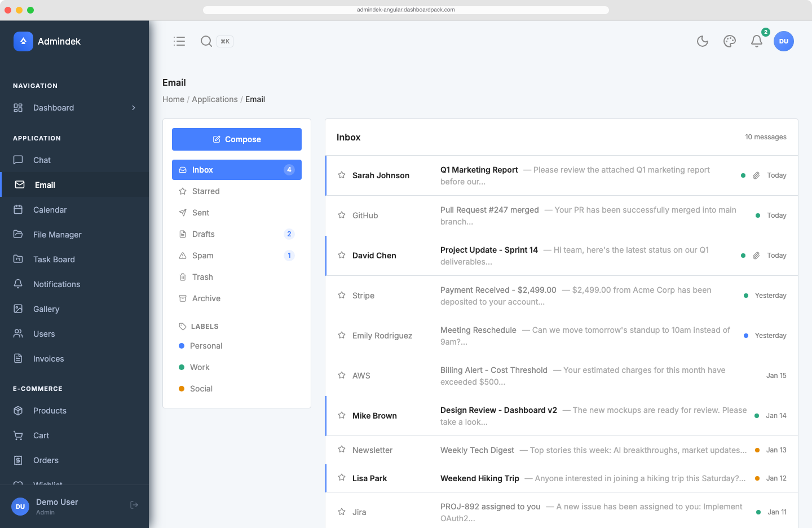Viewport: 812px width, 528px height.
Task: Click the Work label's green color dot
Action: [x=182, y=367]
